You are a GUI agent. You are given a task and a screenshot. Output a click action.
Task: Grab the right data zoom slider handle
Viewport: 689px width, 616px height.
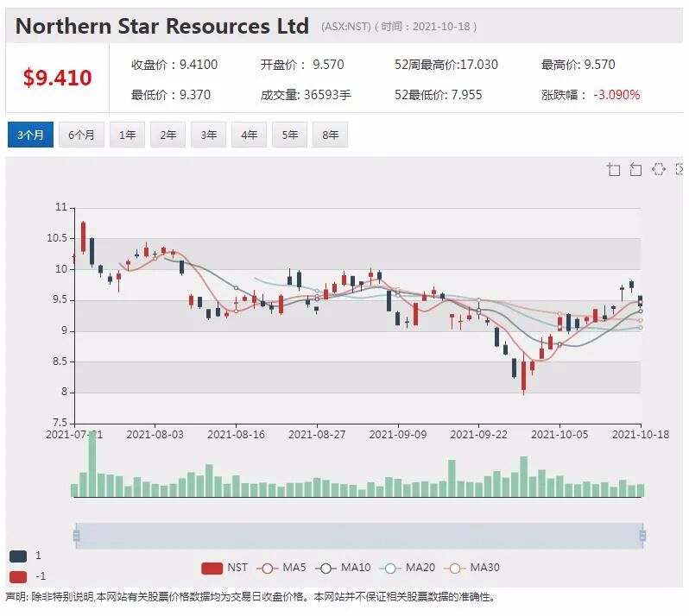642,535
